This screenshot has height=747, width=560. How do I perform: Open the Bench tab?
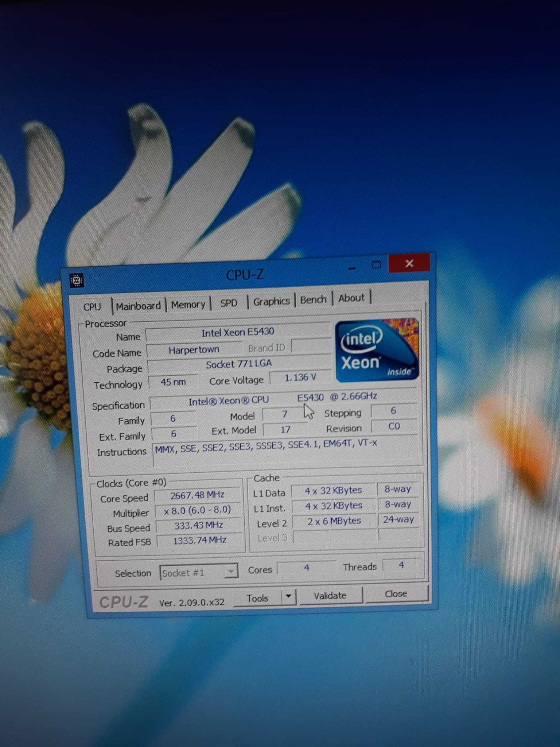[313, 299]
